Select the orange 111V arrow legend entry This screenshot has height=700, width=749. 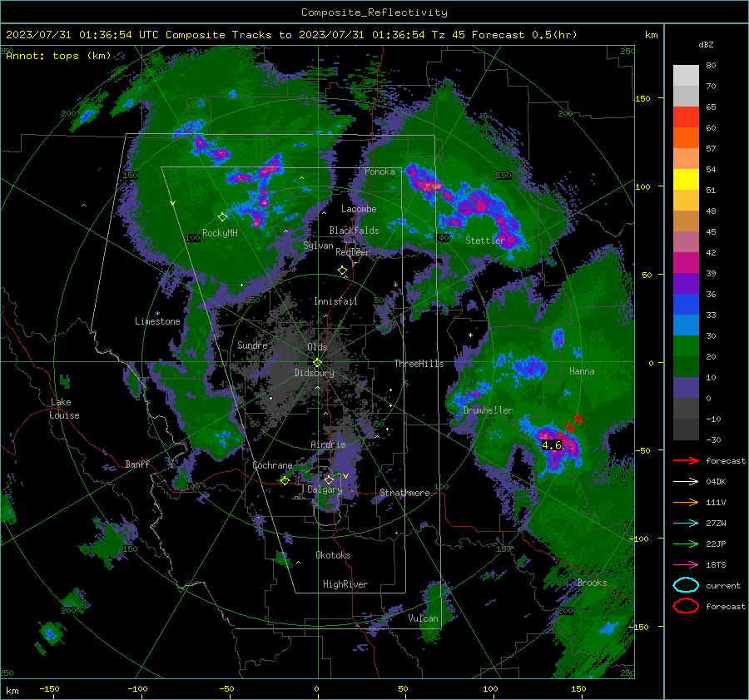686,502
